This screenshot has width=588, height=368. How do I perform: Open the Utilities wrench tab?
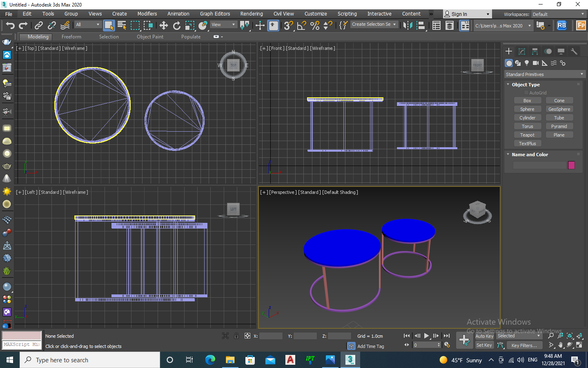point(574,51)
